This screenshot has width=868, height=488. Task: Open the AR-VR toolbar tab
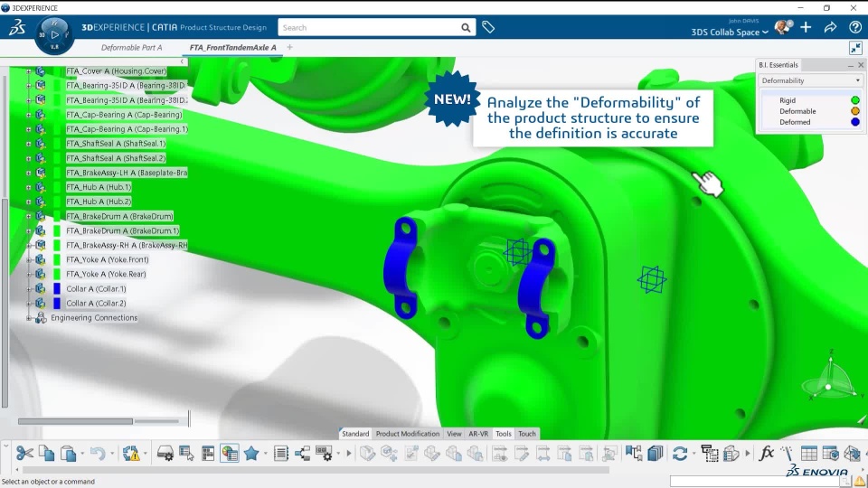point(478,434)
